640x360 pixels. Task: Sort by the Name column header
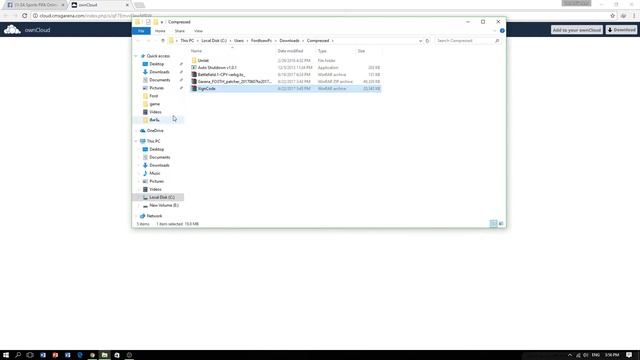pyautogui.click(x=196, y=51)
